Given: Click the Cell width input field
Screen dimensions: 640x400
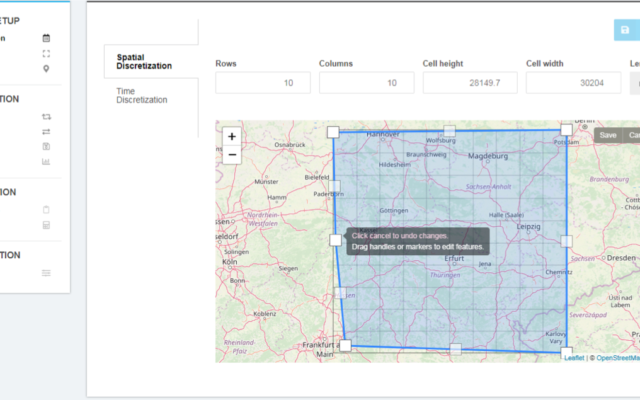Looking at the screenshot, I should 573,83.
